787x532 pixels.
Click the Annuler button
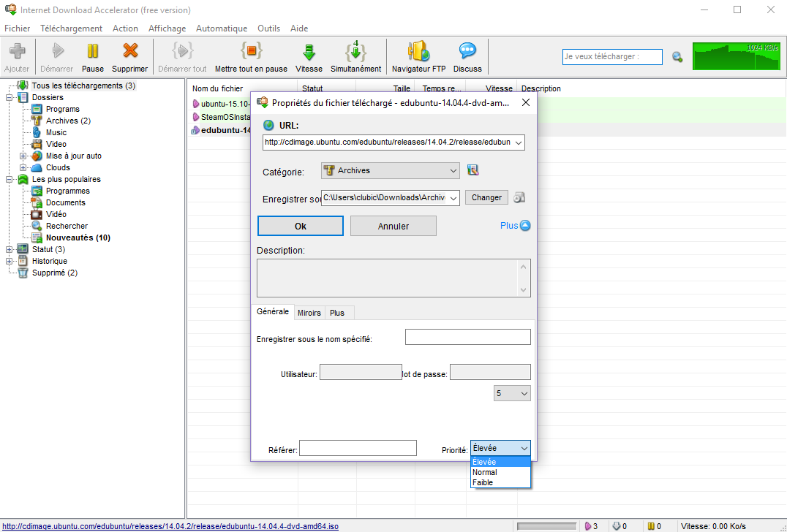[393, 226]
